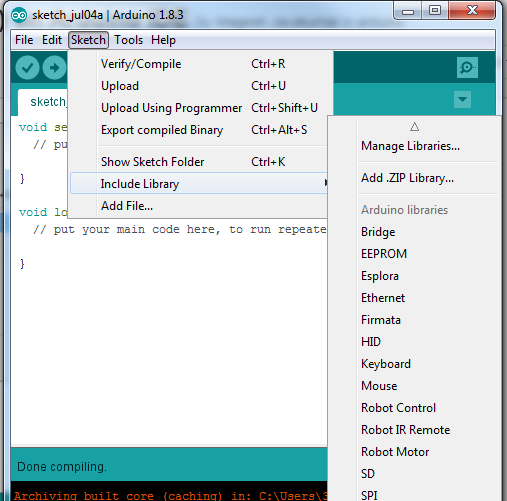507x501 pixels.
Task: Select the sketch_jul04a editor tab
Action: coord(43,102)
